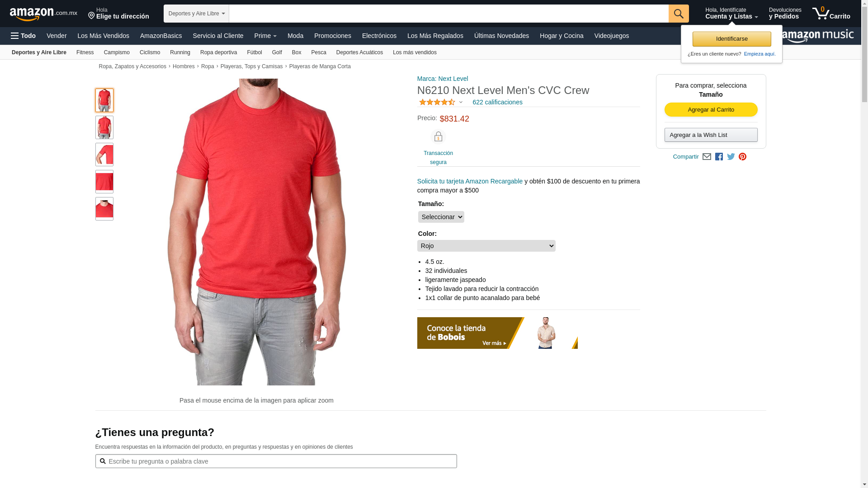Image resolution: width=868 pixels, height=488 pixels.
Task: Share product on Pinterest icon
Action: tap(742, 157)
